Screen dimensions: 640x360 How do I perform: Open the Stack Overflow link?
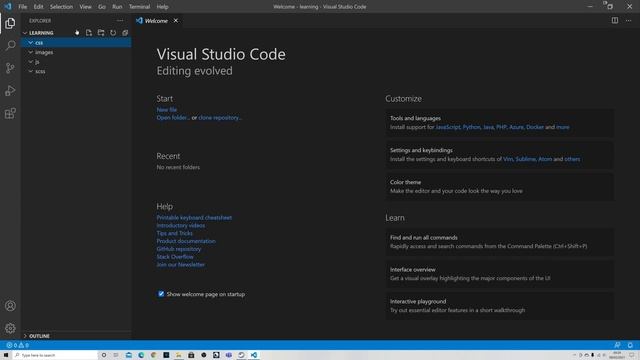(175, 257)
